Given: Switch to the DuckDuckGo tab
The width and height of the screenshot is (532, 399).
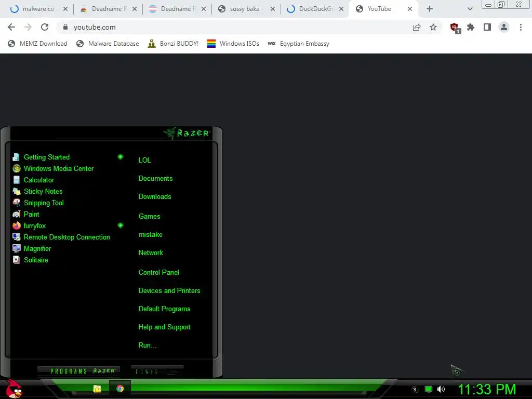Looking at the screenshot, I should [314, 9].
